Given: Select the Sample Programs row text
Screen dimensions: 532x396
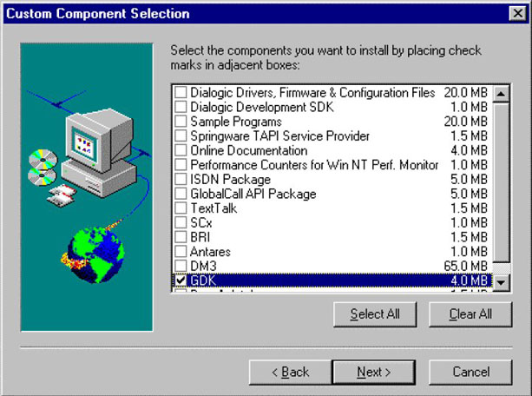Looking at the screenshot, I should click(236, 122).
